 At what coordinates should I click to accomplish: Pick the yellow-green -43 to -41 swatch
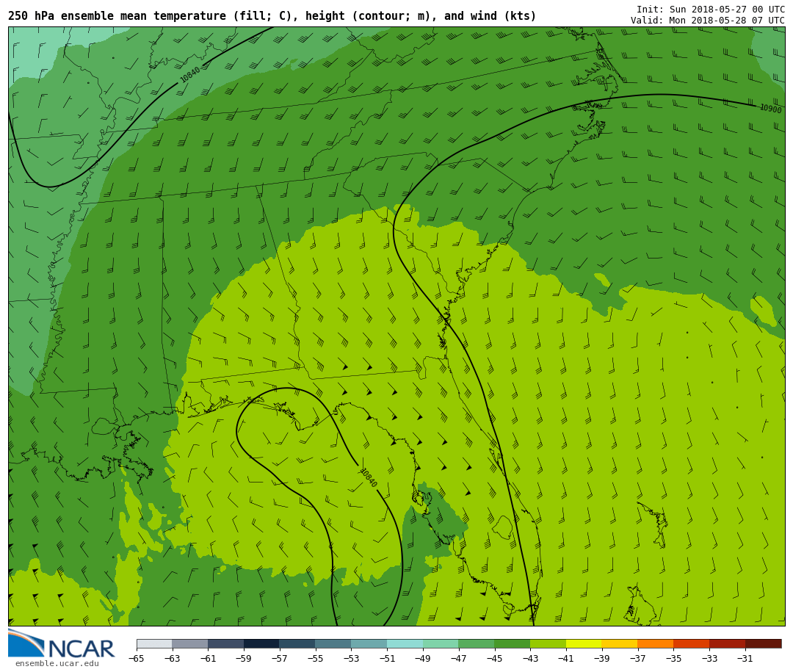tap(548, 643)
